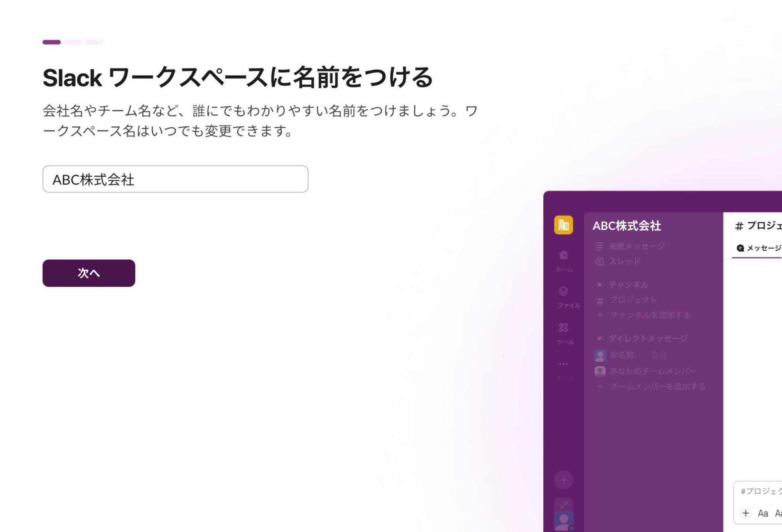Click the Aa formatting icon in composer
Screen dimensions: 782x532
pyautogui.click(x=763, y=513)
